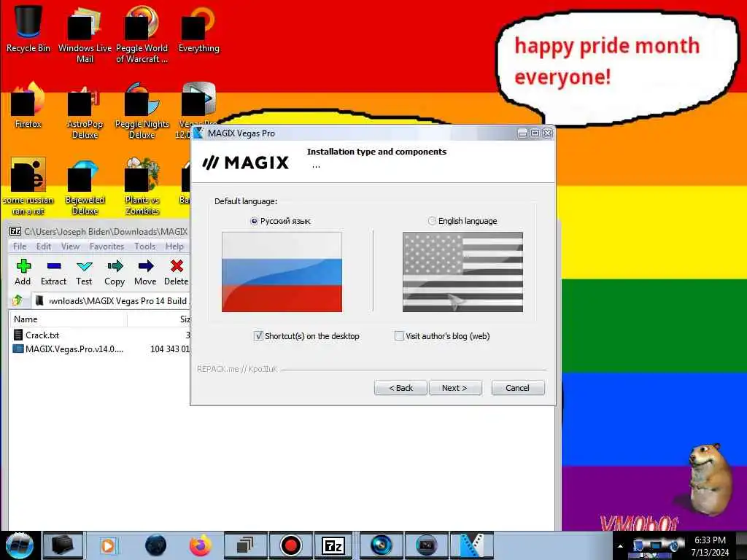Click the stacked windows taskbar icon
Image resolution: width=747 pixels, height=560 pixels.
[x=245, y=545]
